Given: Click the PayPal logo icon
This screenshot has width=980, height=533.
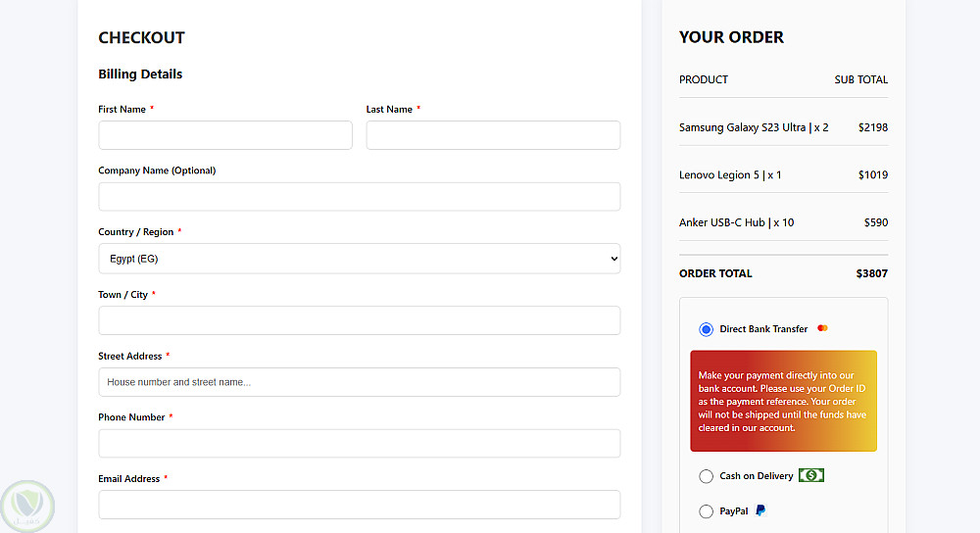Looking at the screenshot, I should [760, 510].
